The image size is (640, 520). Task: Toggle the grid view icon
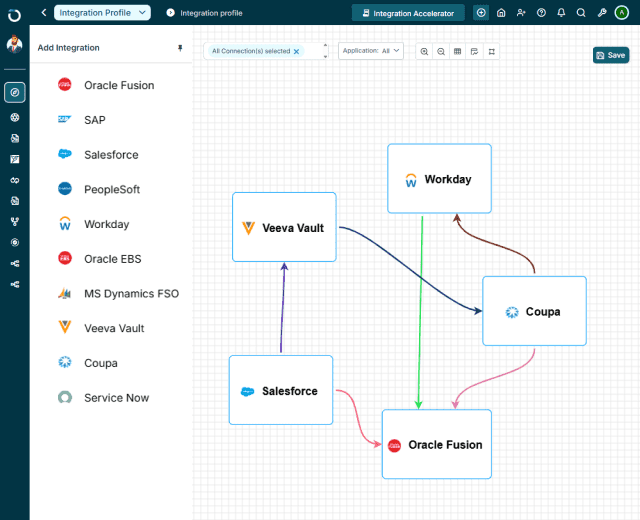click(x=458, y=51)
